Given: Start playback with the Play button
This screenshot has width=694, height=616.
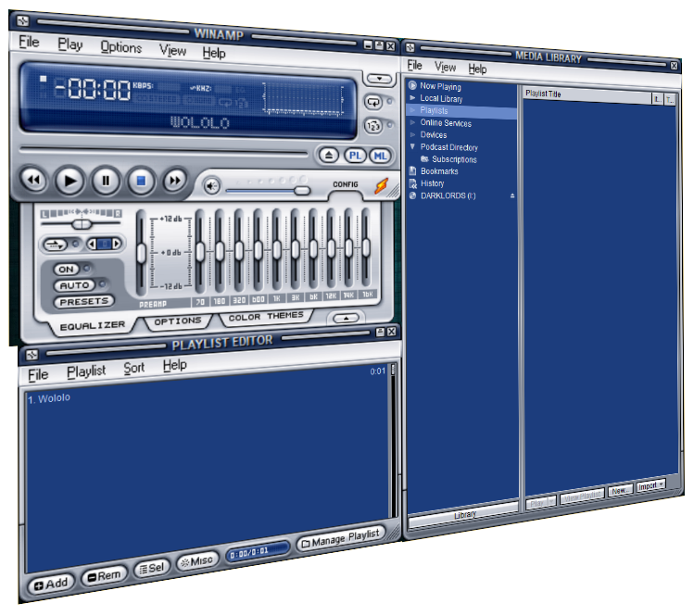Looking at the screenshot, I should pyautogui.click(x=69, y=181).
